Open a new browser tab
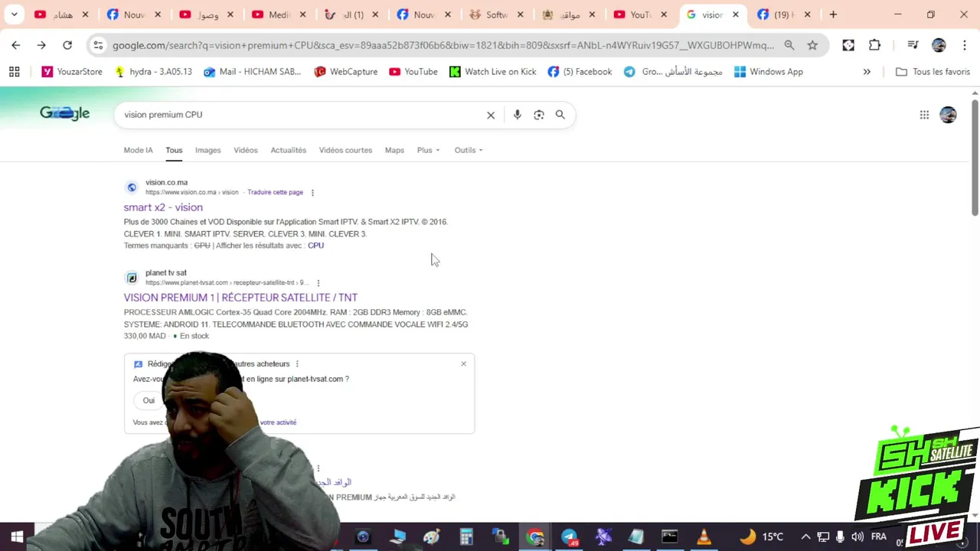 coord(833,15)
